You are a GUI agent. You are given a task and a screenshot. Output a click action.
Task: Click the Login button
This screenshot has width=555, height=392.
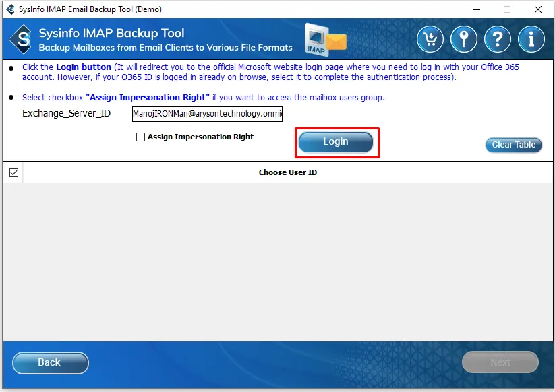tap(336, 142)
